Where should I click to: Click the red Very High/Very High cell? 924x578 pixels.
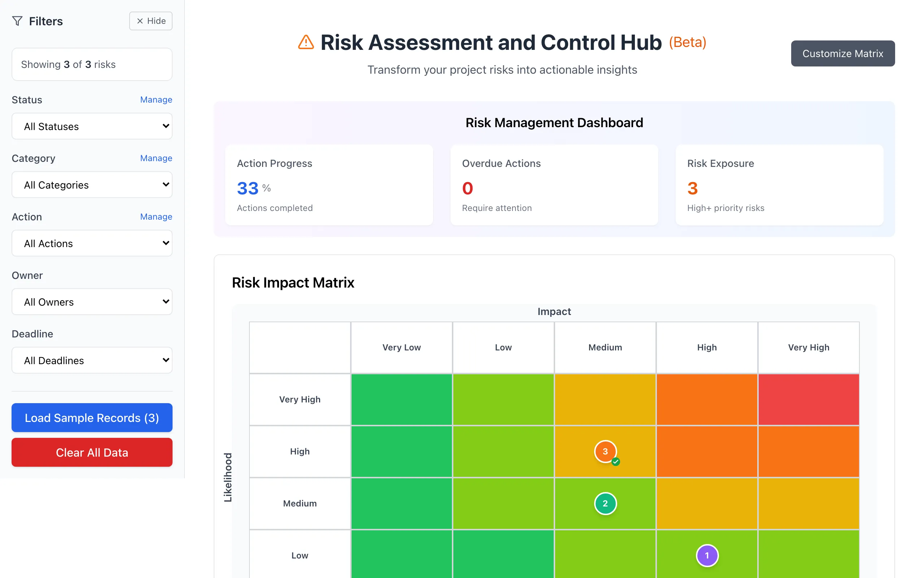(809, 400)
